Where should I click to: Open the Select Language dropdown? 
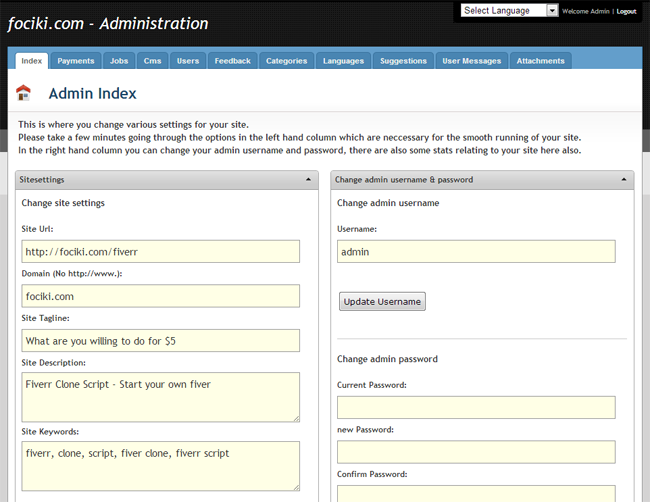509,10
